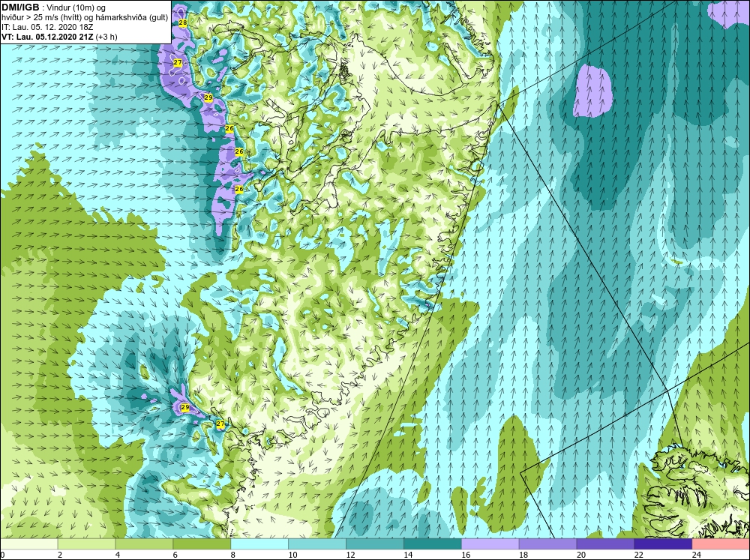
Task: Click the southern yellow 27 gust marker
Action: pyautogui.click(x=220, y=424)
